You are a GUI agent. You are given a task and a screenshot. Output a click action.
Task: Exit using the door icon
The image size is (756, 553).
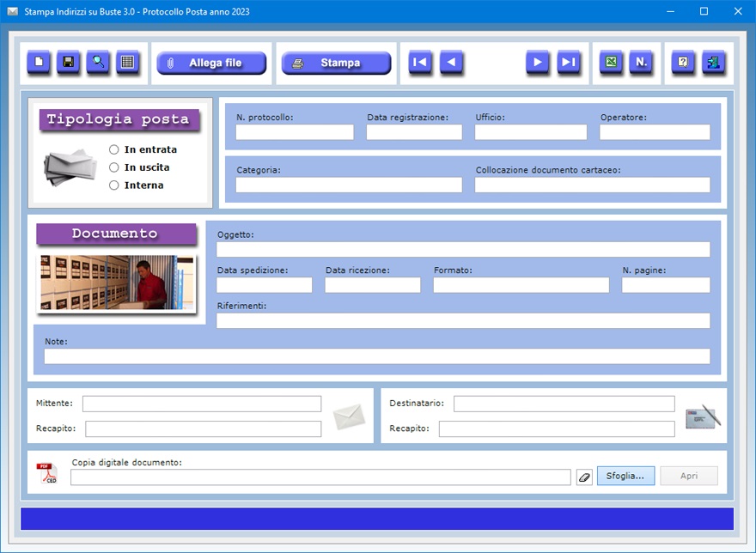pos(714,62)
